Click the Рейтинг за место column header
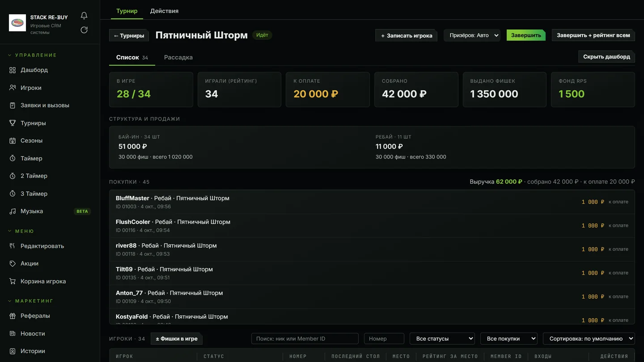Image resolution: width=644 pixels, height=362 pixels. (x=450, y=356)
